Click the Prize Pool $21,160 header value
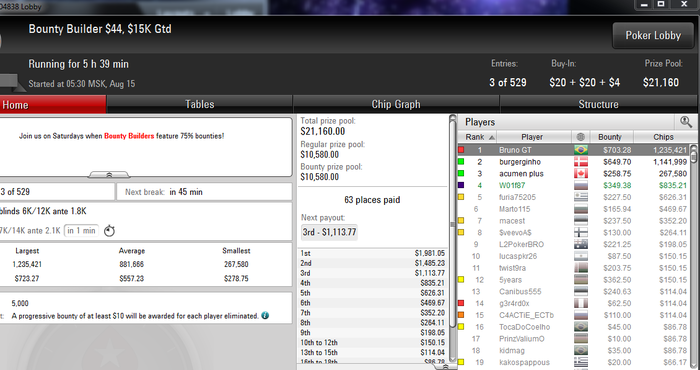Image resolution: width=700 pixels, height=370 pixels. coord(661,83)
